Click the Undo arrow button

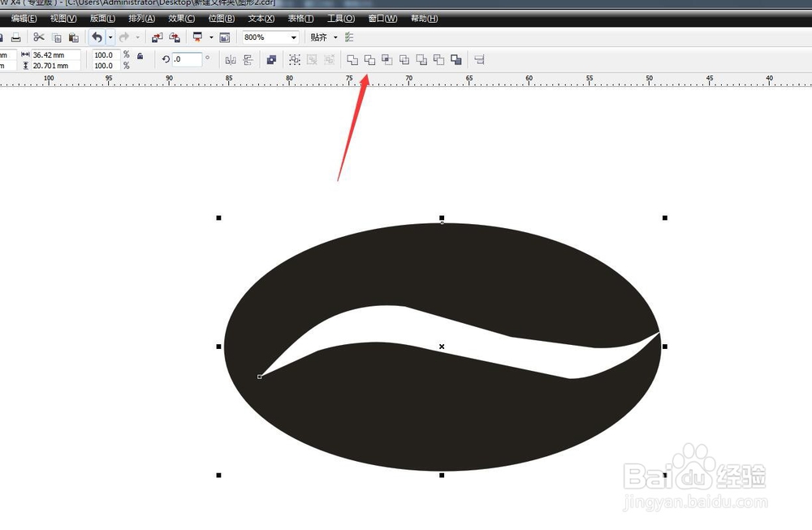(97, 37)
